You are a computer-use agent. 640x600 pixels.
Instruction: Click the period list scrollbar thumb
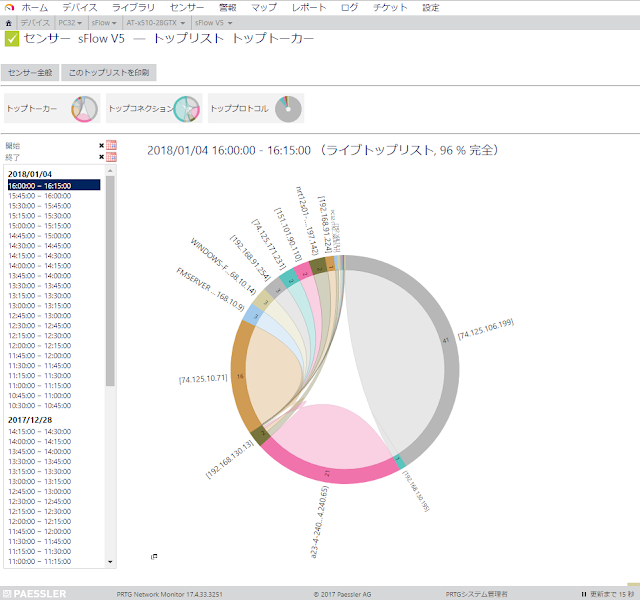[110, 281]
